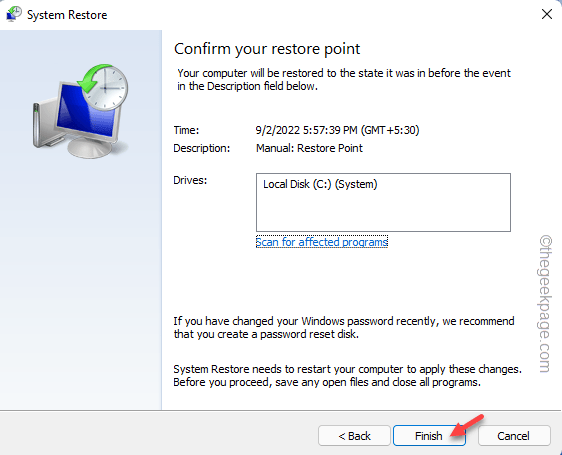Image resolution: width=562 pixels, height=455 pixels.
Task: Click the Manual: Restore Point description value
Action: point(309,148)
